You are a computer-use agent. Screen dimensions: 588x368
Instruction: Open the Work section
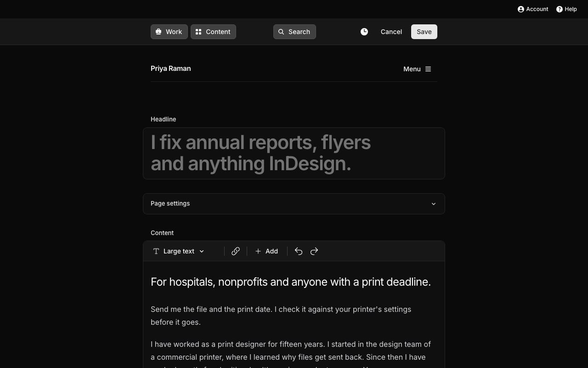point(169,32)
